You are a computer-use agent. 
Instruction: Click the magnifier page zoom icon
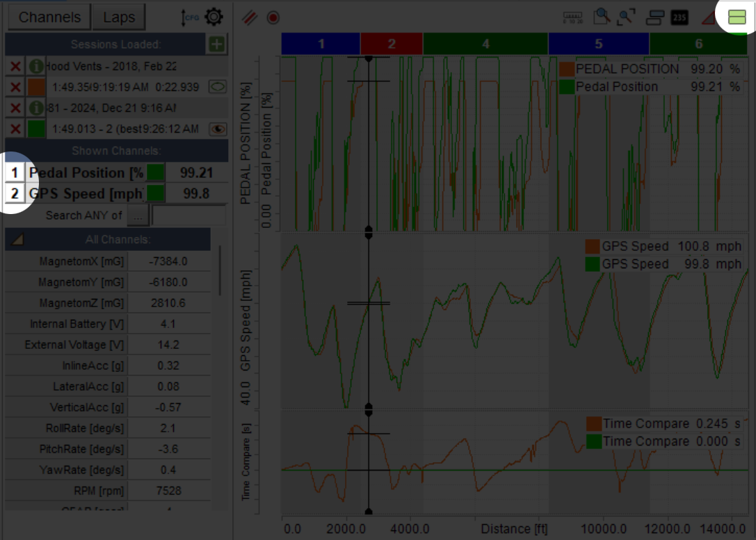(601, 17)
